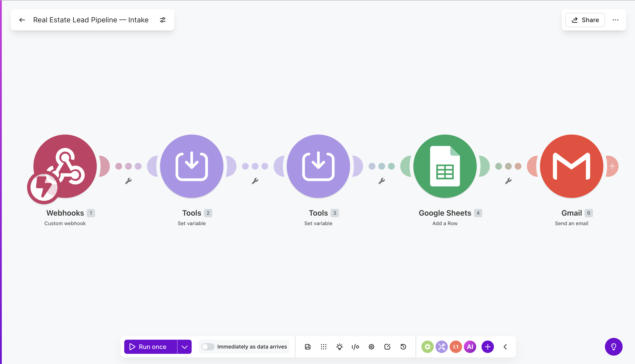Click the Tools module number badge 2

click(208, 213)
